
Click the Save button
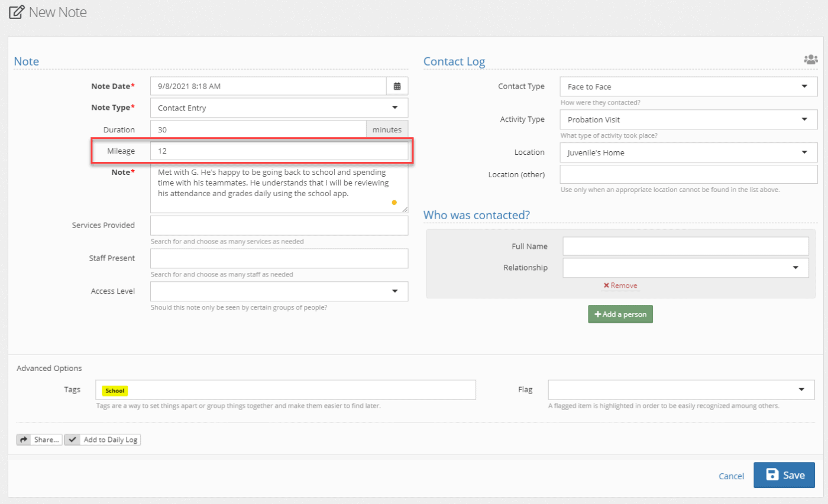coord(784,475)
